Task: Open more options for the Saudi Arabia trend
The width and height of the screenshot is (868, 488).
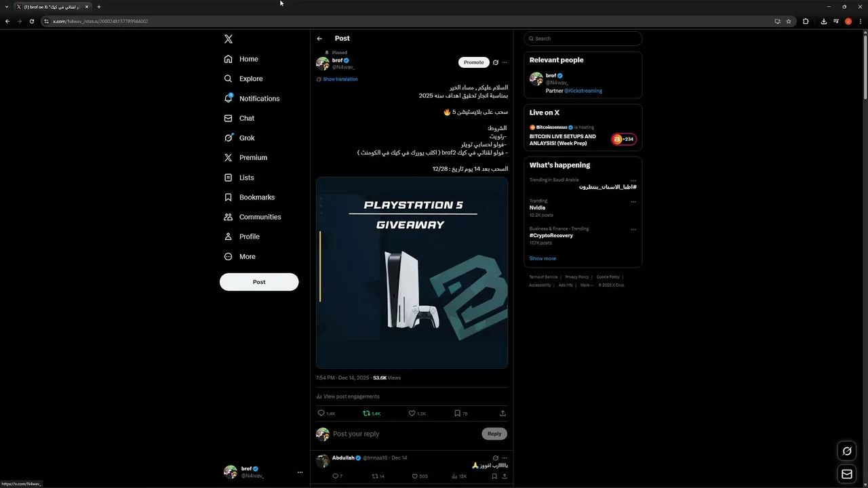Action: [633, 180]
